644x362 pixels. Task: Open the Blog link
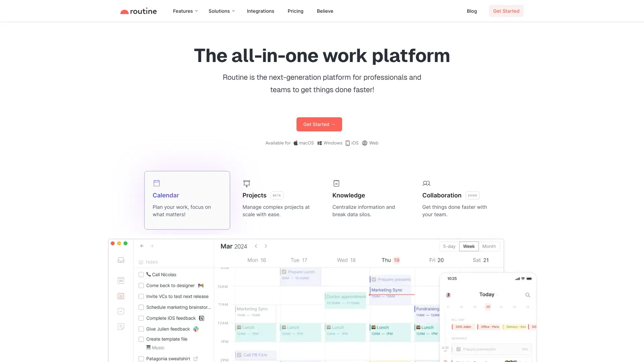click(x=472, y=11)
